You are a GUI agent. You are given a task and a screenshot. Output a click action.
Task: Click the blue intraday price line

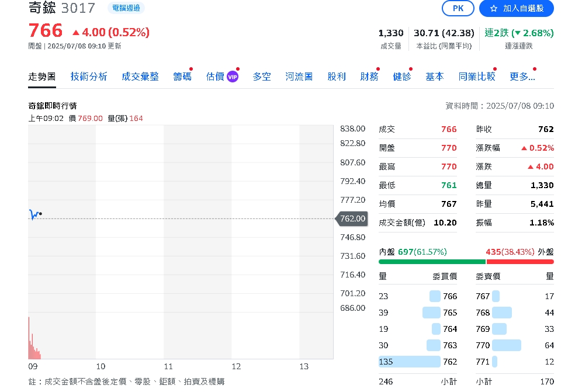tap(33, 215)
